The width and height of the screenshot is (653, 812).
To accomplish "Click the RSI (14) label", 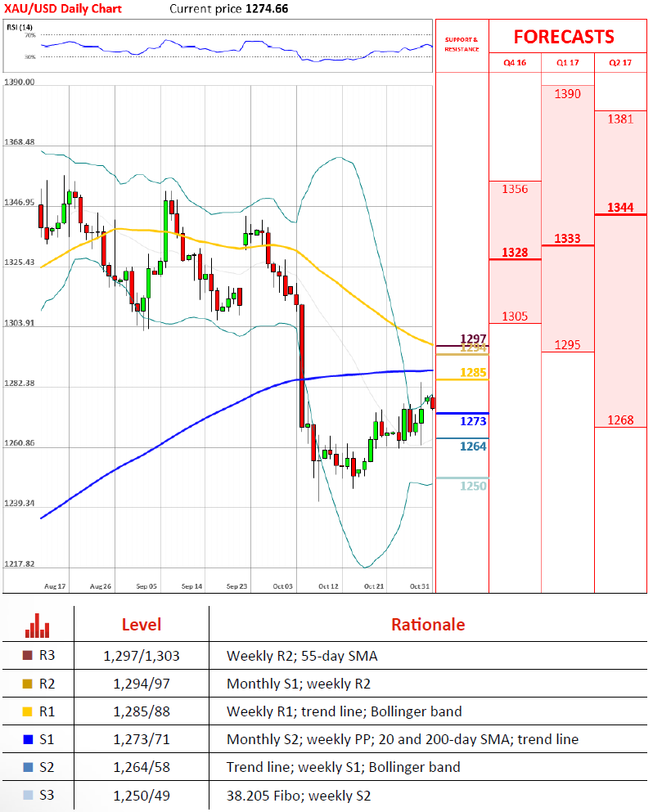I will point(20,27).
